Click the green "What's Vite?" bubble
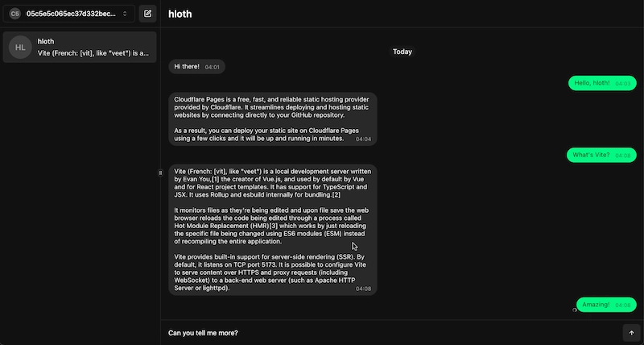 [601, 155]
